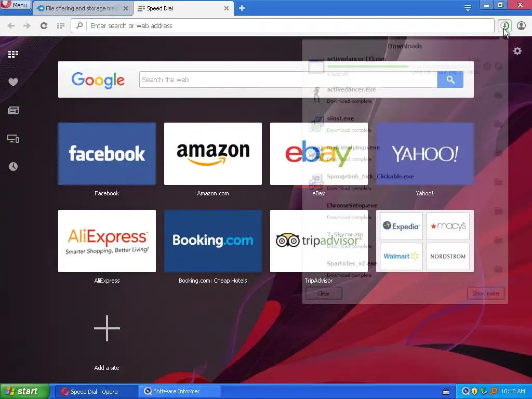This screenshot has height=399, width=532.
Task: Click the Speed Dial grid toolbar button
Action: click(61, 26)
